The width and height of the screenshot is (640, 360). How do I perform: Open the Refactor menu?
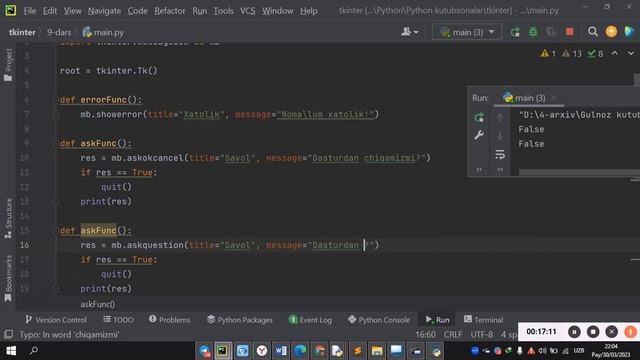point(170,11)
